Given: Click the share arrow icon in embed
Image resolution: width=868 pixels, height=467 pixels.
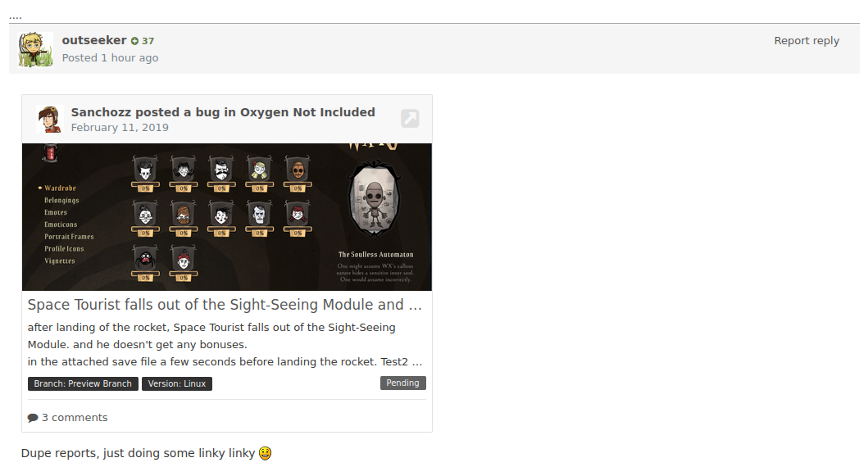Looking at the screenshot, I should click(x=410, y=119).
